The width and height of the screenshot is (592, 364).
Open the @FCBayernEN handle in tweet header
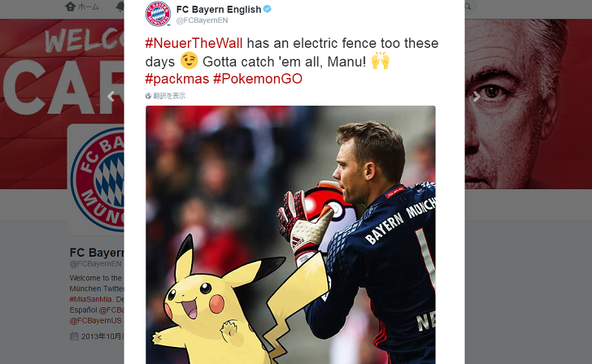coord(202,20)
